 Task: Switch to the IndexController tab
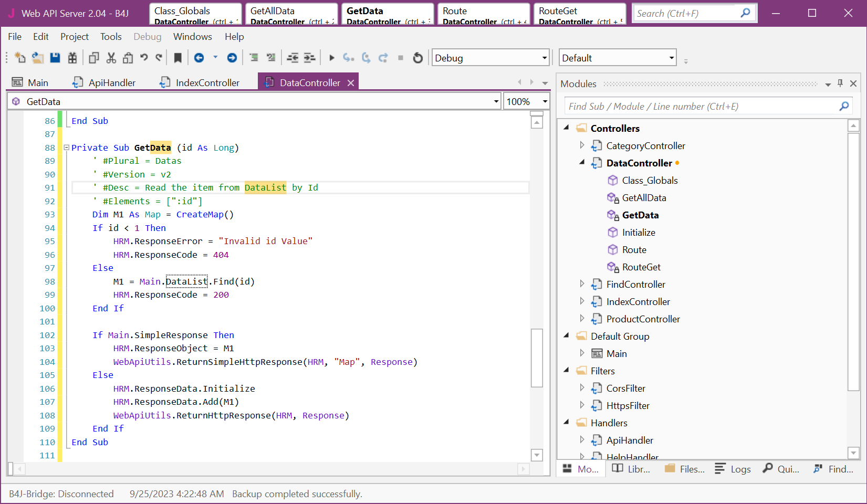pyautogui.click(x=207, y=83)
